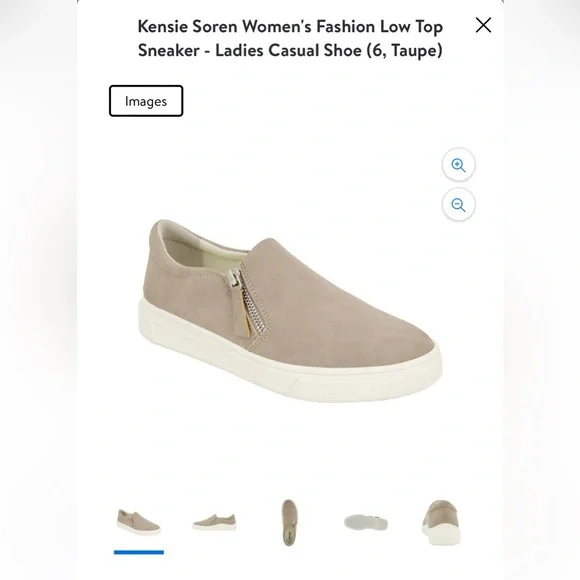Close the product image viewer
Viewport: 580px width, 580px height.
click(483, 25)
